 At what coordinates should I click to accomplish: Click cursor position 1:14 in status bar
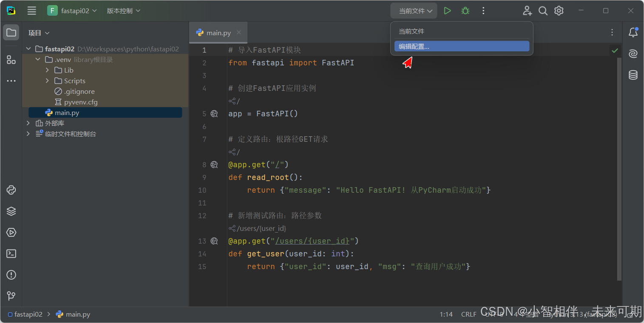pyautogui.click(x=446, y=315)
